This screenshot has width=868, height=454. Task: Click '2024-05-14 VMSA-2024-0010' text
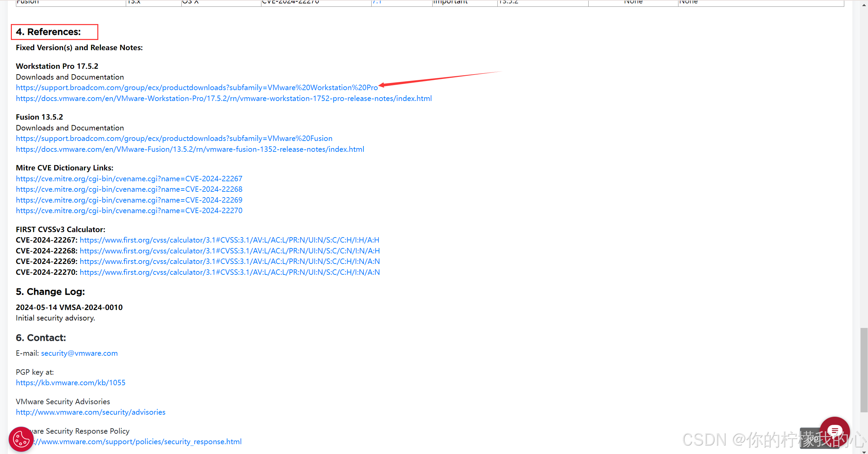click(69, 307)
